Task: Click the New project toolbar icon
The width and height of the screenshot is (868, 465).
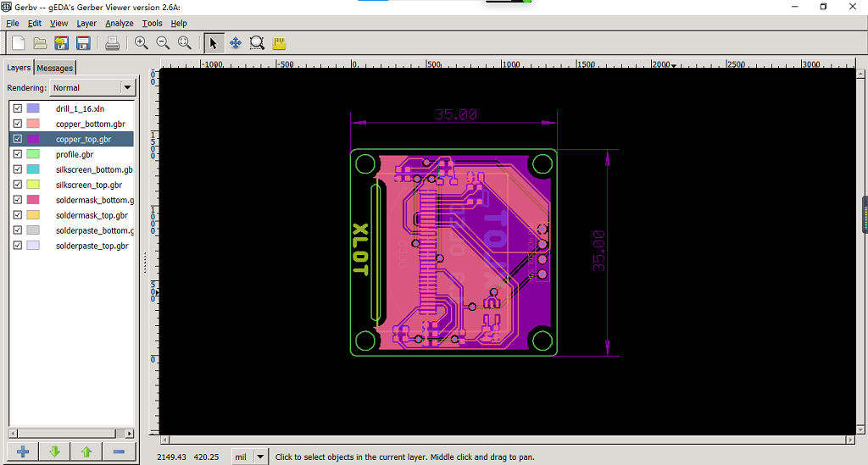Action: 19,43
